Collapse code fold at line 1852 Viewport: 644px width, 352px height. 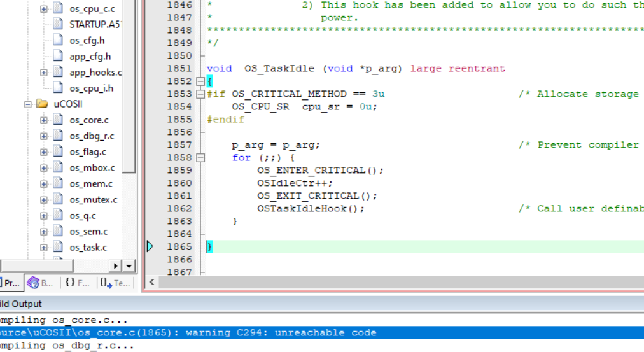200,81
